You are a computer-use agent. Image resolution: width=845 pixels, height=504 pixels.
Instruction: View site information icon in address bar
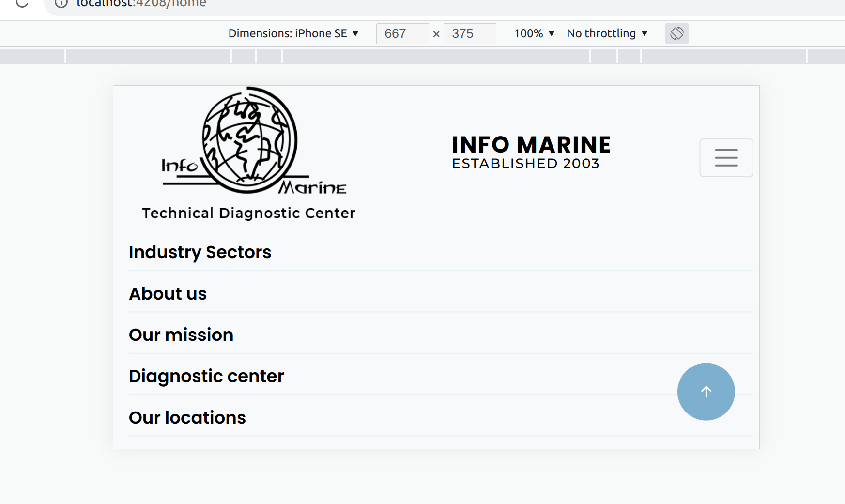pyautogui.click(x=61, y=3)
